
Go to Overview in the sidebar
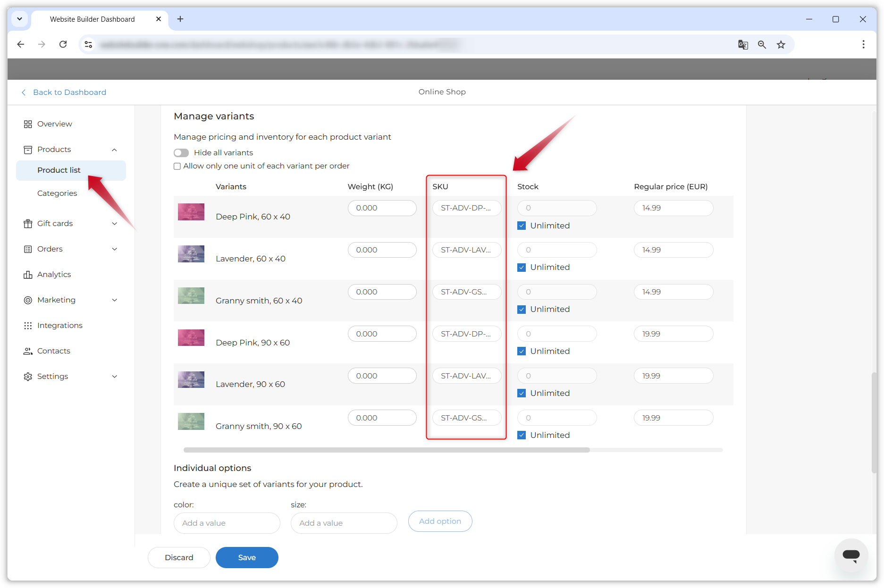(55, 124)
